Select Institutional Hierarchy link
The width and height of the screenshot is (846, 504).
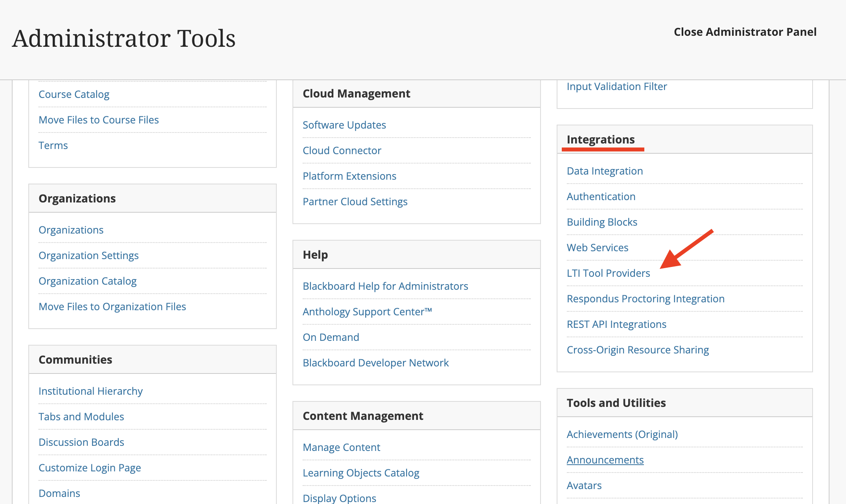click(x=90, y=391)
